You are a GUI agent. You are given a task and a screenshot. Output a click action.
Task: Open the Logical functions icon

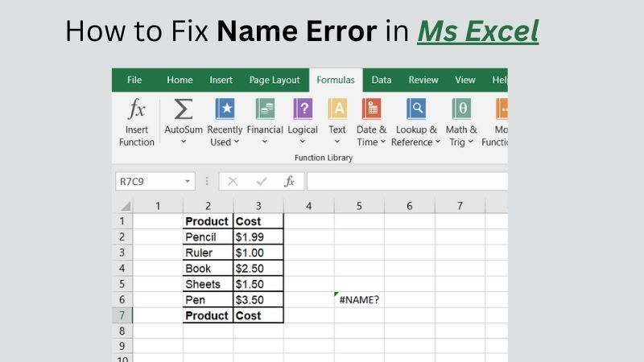click(x=303, y=109)
